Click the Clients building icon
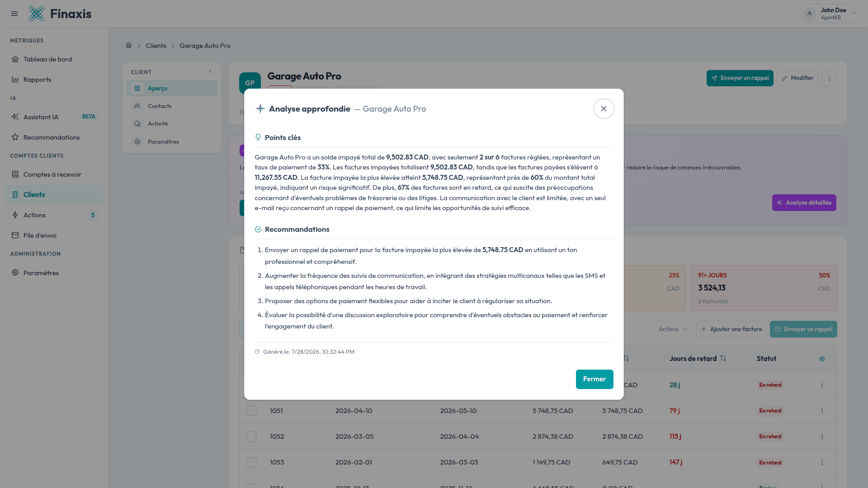Screen dimensions: 868x488 [15, 195]
